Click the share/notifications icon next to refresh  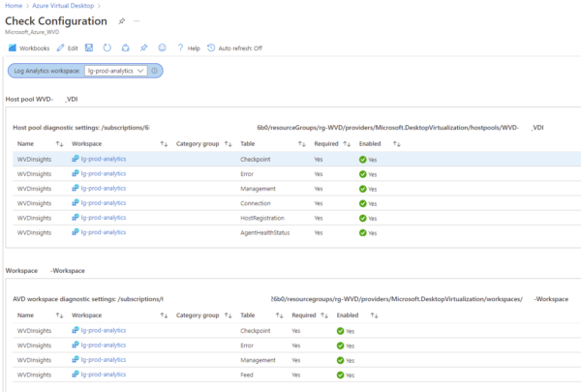(126, 47)
